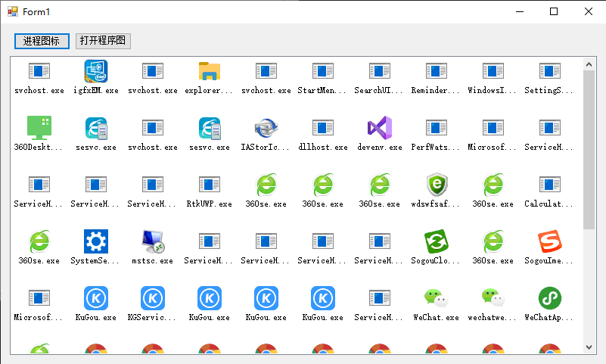This screenshot has width=606, height=364.
Task: Select the SogouClo... green sync icon
Action: click(x=437, y=241)
